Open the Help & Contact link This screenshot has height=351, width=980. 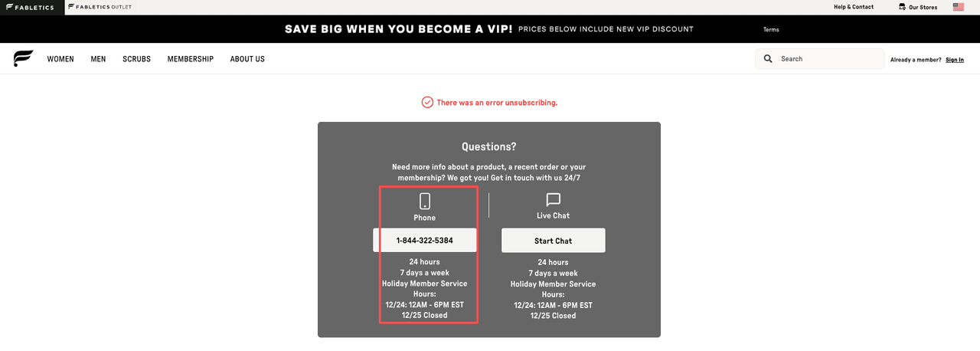(853, 7)
